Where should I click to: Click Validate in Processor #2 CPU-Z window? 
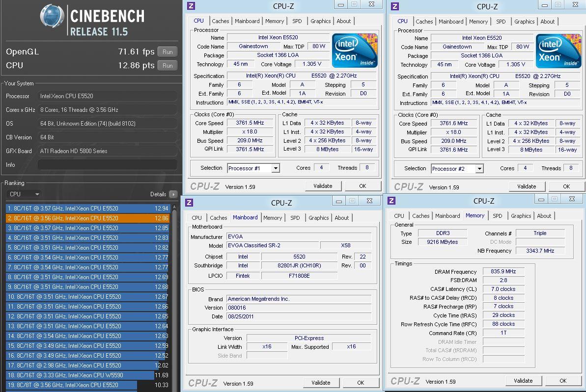click(526, 186)
